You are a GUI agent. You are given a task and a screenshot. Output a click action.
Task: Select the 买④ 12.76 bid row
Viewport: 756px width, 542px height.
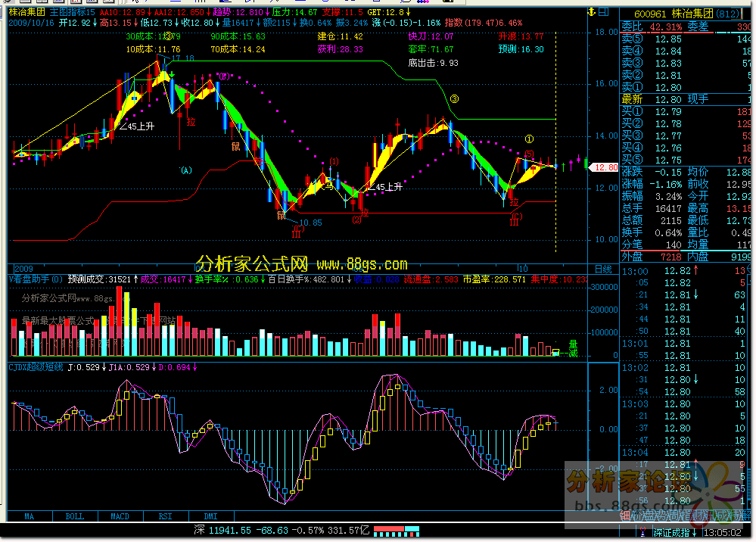coord(686,148)
